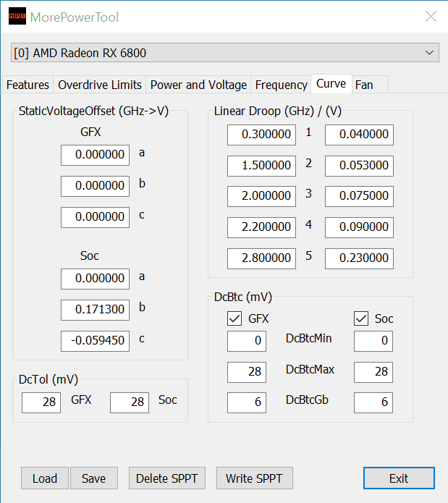Screen dimensions: 448x503
Task: Edit Linear Droop row 4 GHz value 2.200000
Action: [x=262, y=227]
